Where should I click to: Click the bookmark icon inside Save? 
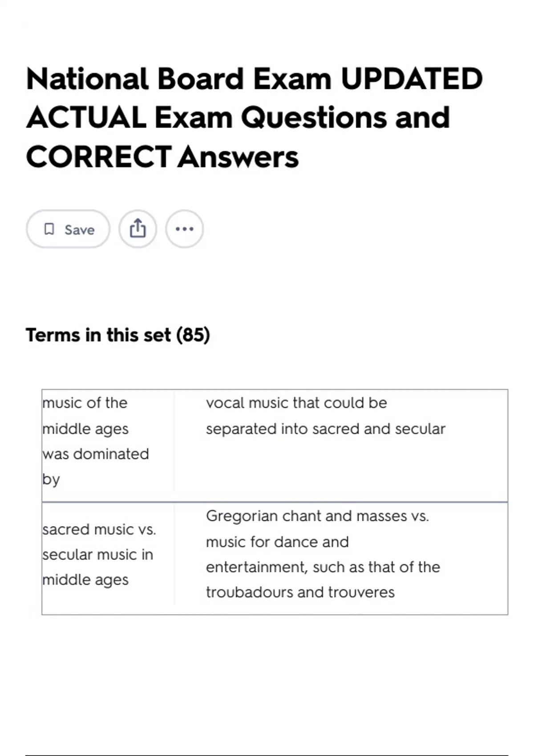pyautogui.click(x=49, y=229)
